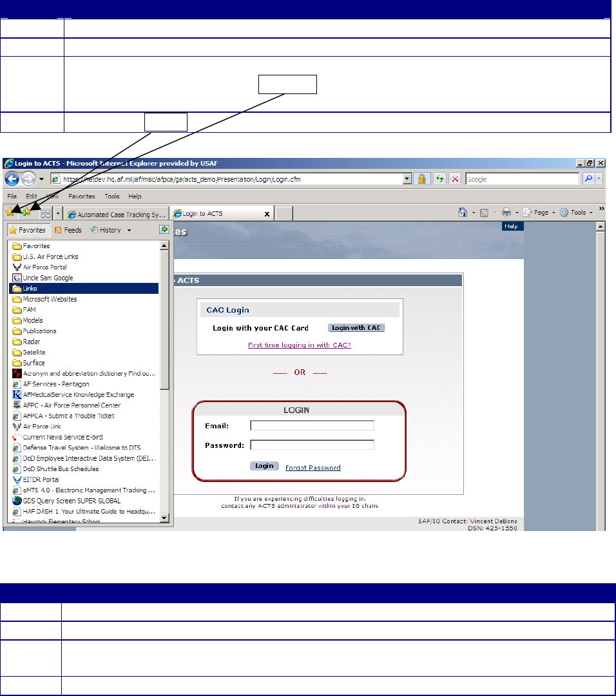Click the browser Back arrow button
The width and height of the screenshot is (616, 696).
click(x=12, y=179)
